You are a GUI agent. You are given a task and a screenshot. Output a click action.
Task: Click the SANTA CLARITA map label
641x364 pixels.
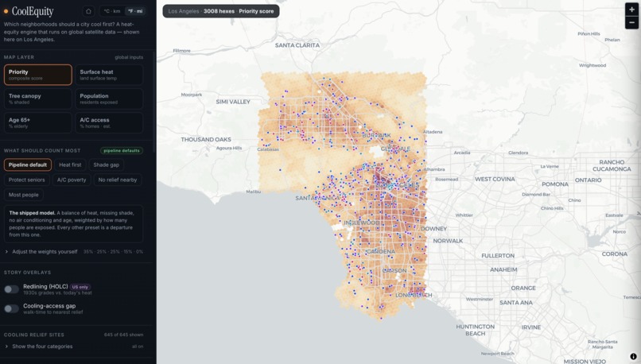(x=297, y=45)
